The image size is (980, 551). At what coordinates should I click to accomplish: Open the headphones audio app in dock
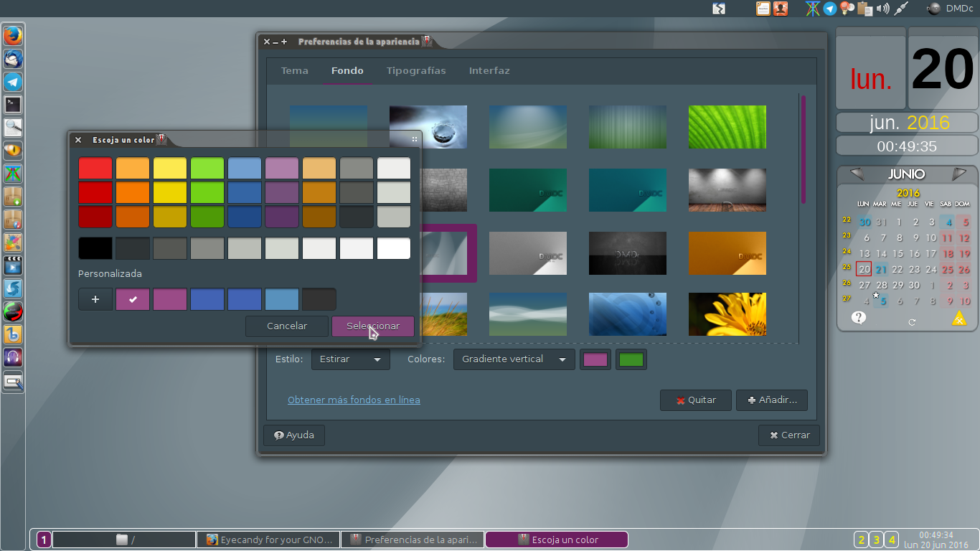(x=13, y=357)
